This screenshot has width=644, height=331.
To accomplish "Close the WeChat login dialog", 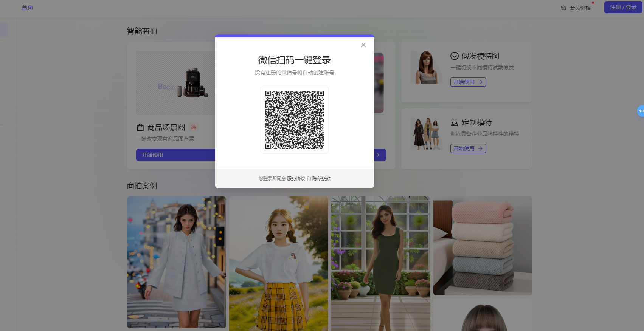I will coord(363,45).
